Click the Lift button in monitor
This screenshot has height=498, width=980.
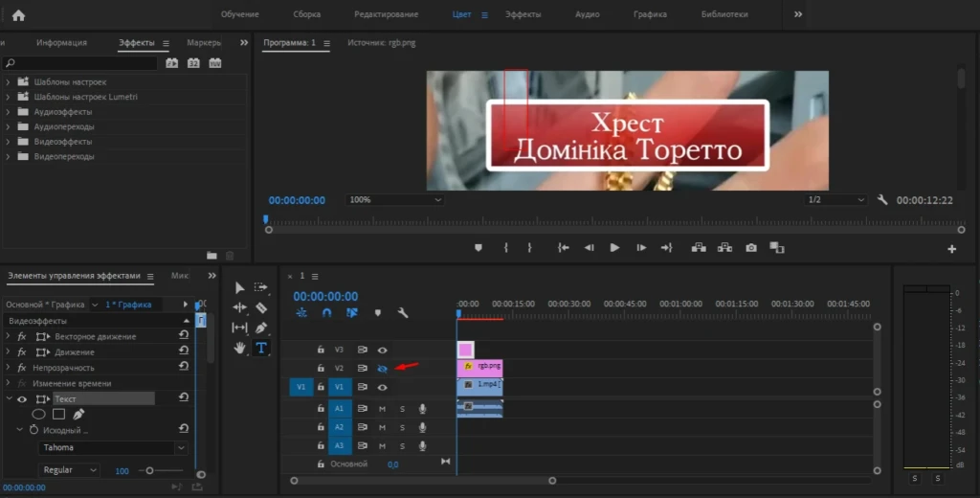699,248
